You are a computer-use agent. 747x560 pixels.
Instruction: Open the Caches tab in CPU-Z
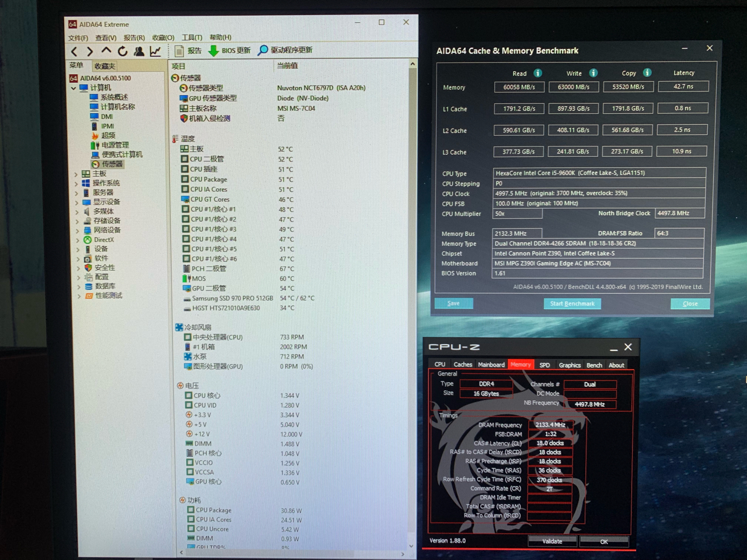[x=463, y=365]
